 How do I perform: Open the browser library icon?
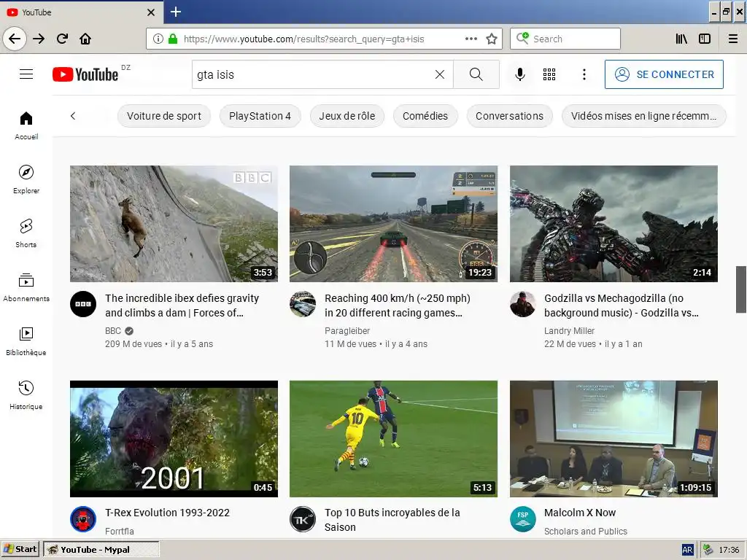coord(681,39)
